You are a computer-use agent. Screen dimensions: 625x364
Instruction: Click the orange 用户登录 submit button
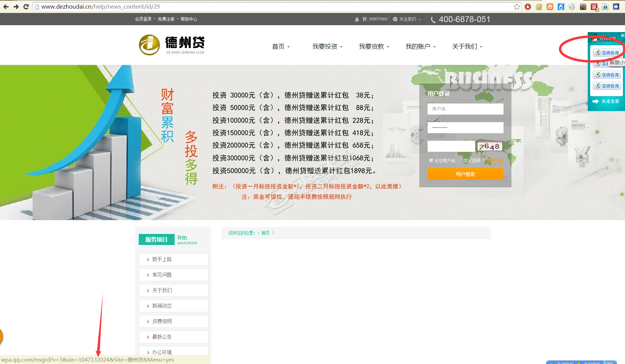point(465,174)
